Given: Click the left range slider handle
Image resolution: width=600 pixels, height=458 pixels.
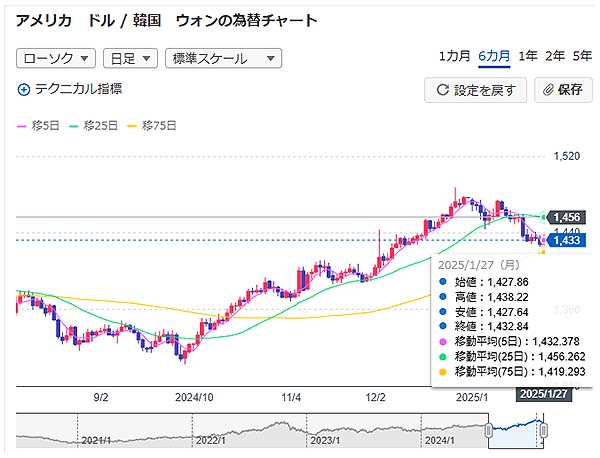Looking at the screenshot, I should (488, 430).
